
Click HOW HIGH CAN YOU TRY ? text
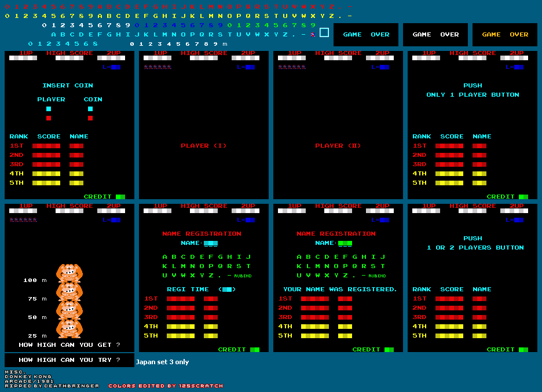tap(69, 360)
